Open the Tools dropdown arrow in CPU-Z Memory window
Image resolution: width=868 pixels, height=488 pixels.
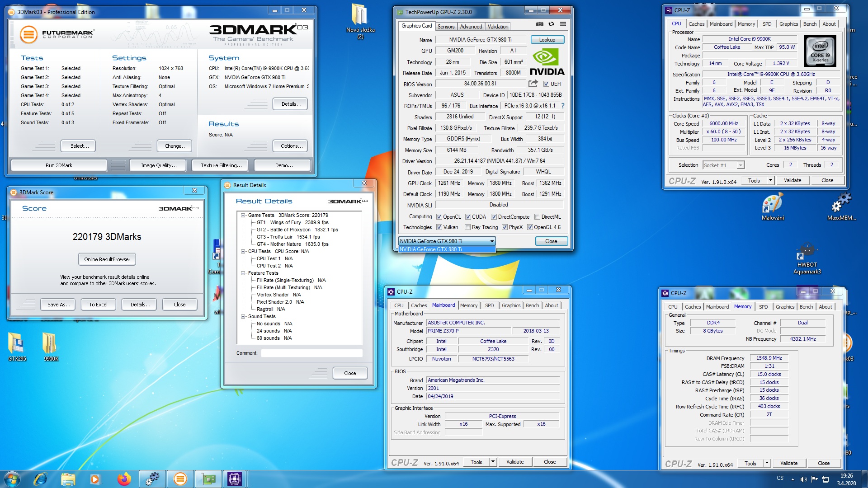pos(767,463)
